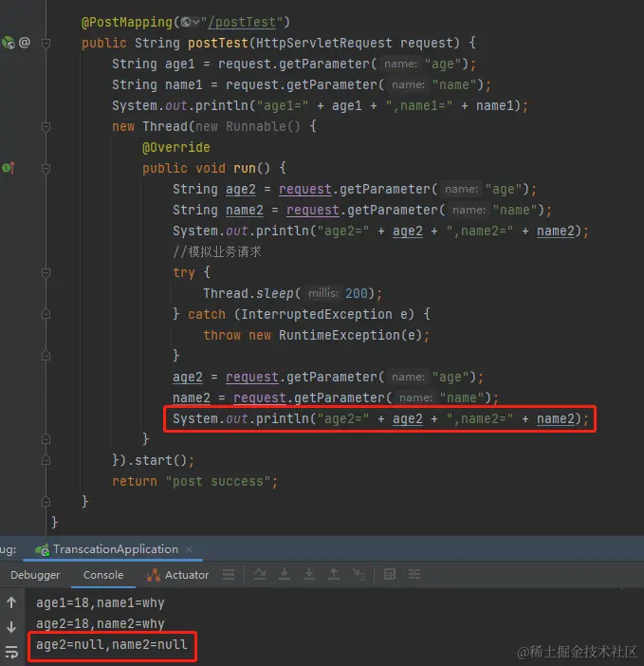Click the Run to Cursor debug icon

click(359, 574)
